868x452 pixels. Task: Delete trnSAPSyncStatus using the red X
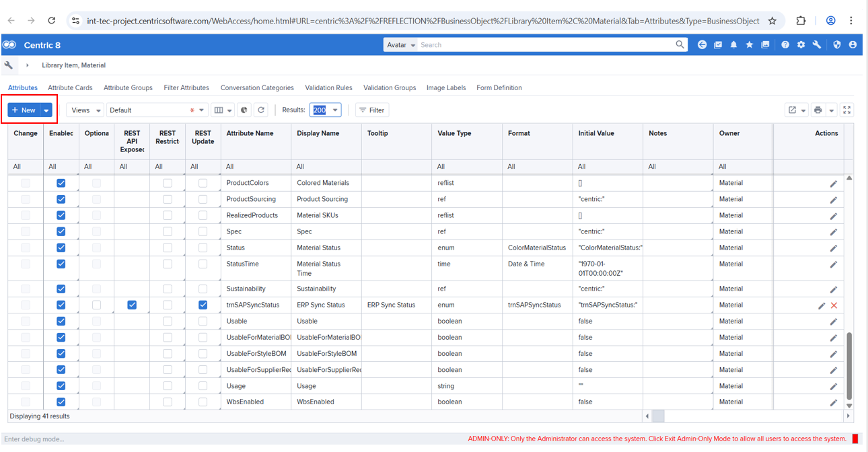tap(834, 305)
